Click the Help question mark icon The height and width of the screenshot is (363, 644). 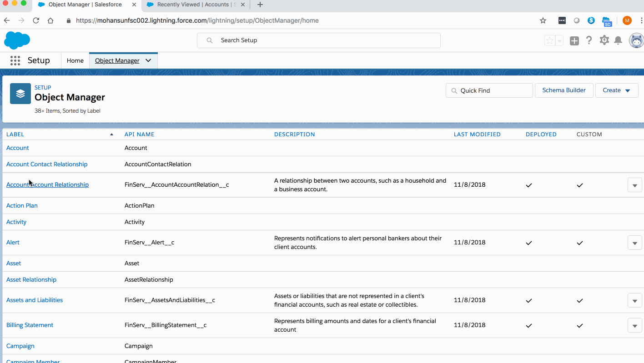[x=589, y=40]
